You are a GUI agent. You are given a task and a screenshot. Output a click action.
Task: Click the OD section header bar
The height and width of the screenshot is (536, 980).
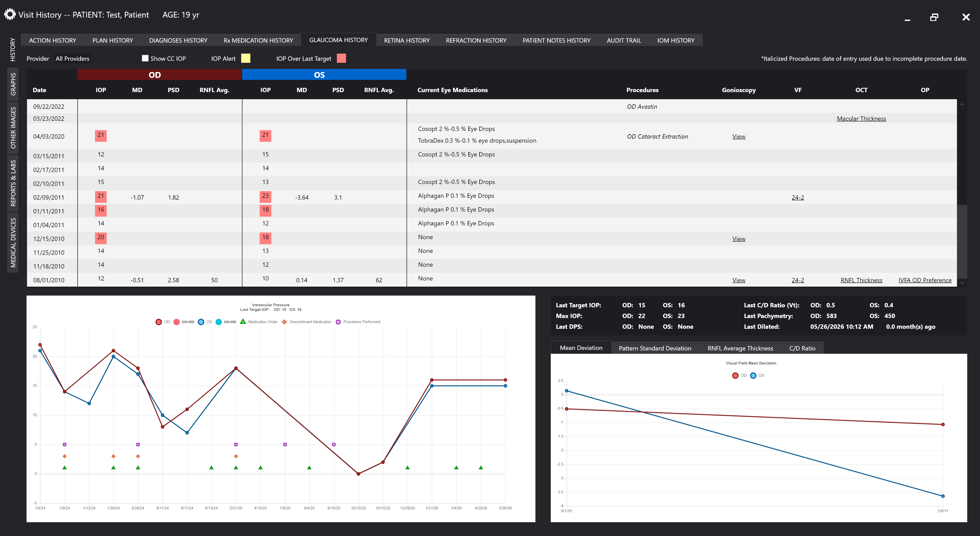pos(160,75)
